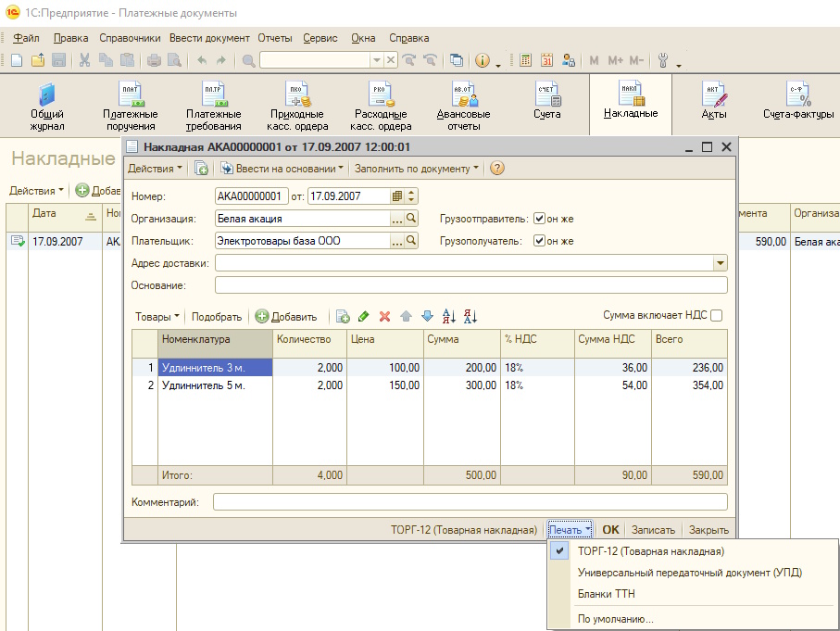
Task: Click the help question mark in document toolbar
Action: coord(497,169)
